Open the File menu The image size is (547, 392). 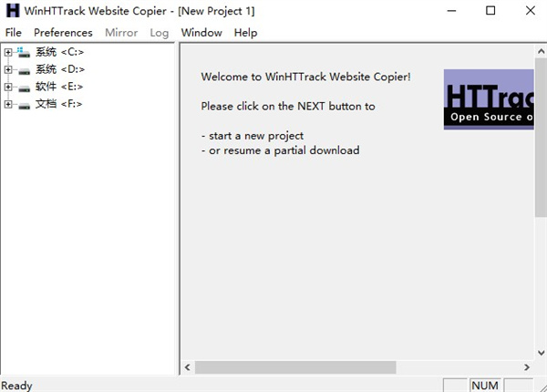coord(14,33)
